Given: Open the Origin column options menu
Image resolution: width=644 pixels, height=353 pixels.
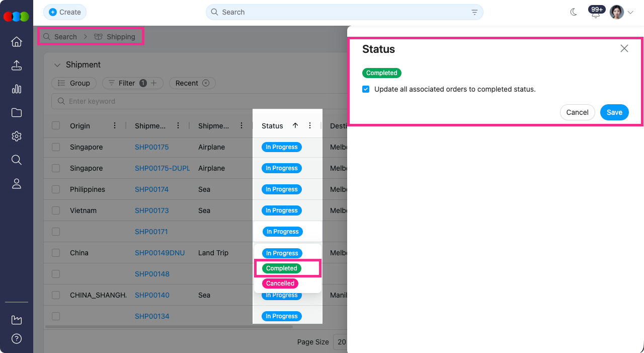Looking at the screenshot, I should click(x=115, y=126).
